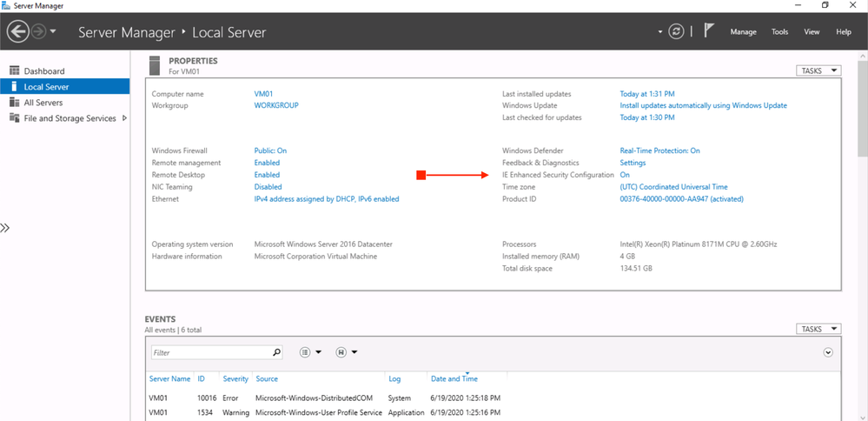Expand the collapsed pane double chevron
Screen dimensions: 868x421
point(5,228)
